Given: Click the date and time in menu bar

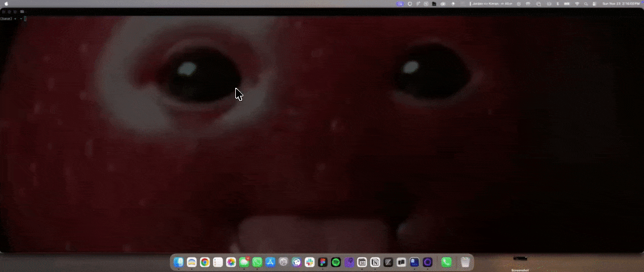Looking at the screenshot, I should point(621,4).
